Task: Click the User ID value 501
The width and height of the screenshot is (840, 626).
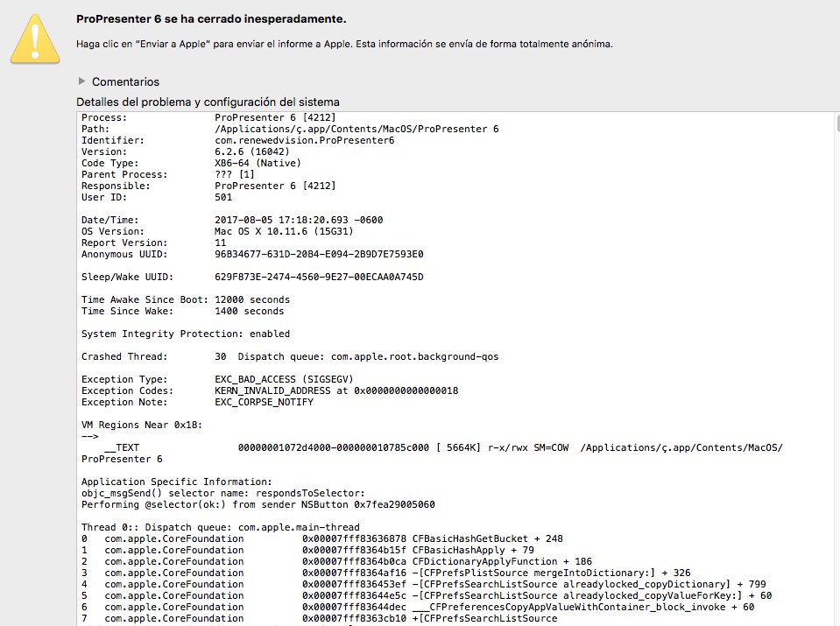Action: tap(223, 197)
